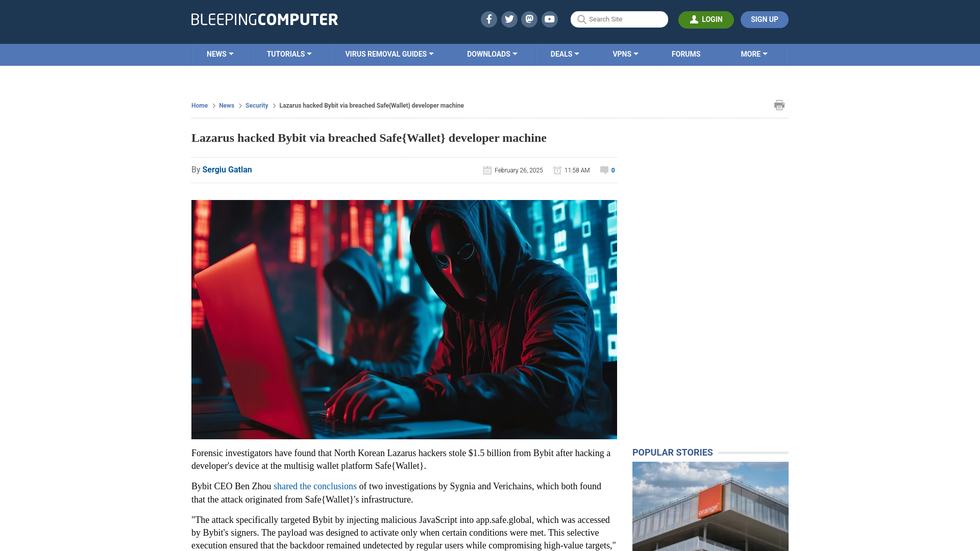Toggle the VPNS dropdown open
The height and width of the screenshot is (551, 980).
(x=625, y=54)
